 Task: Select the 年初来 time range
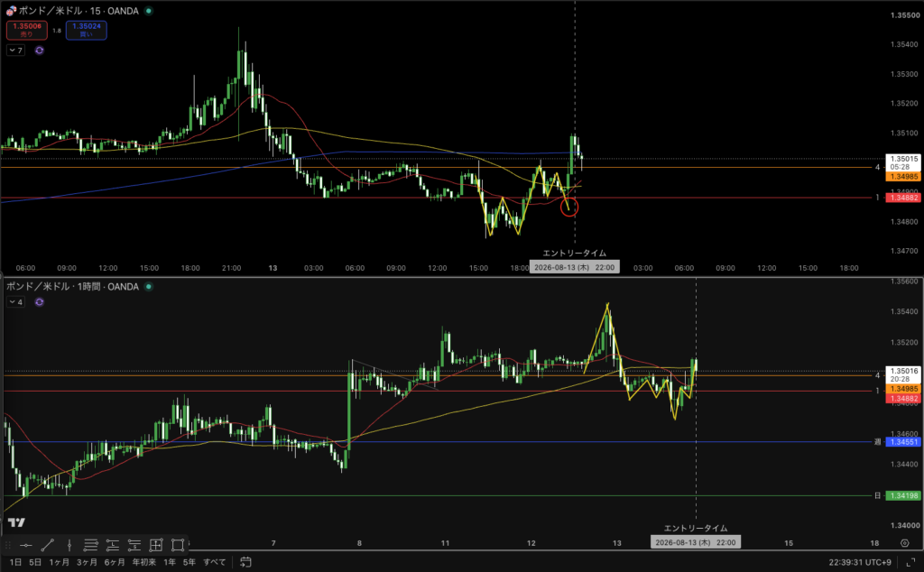coord(144,562)
